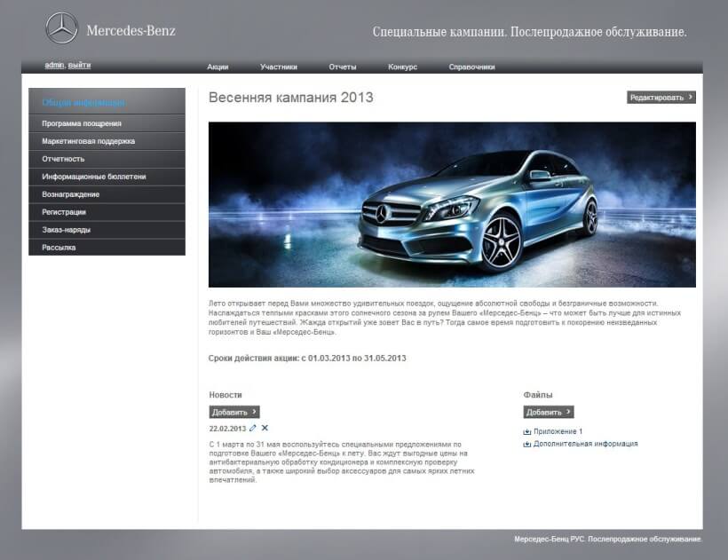Open the Дополнительная информация file link

[585, 444]
